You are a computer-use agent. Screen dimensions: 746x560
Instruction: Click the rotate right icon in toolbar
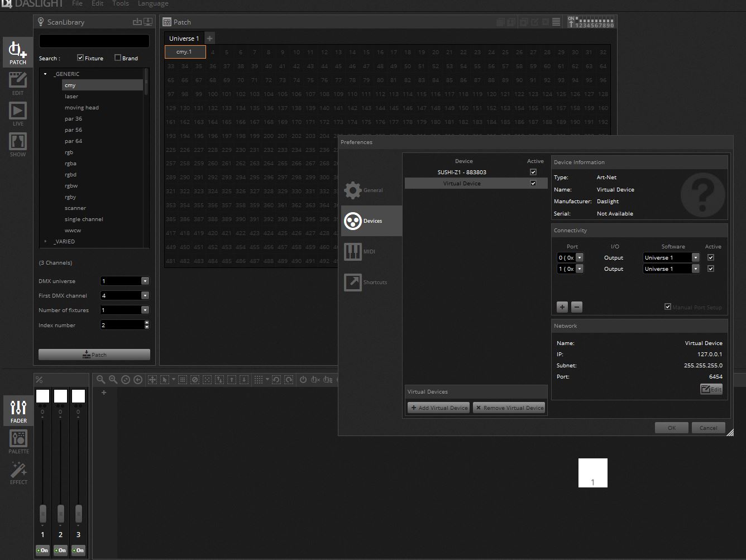(289, 380)
